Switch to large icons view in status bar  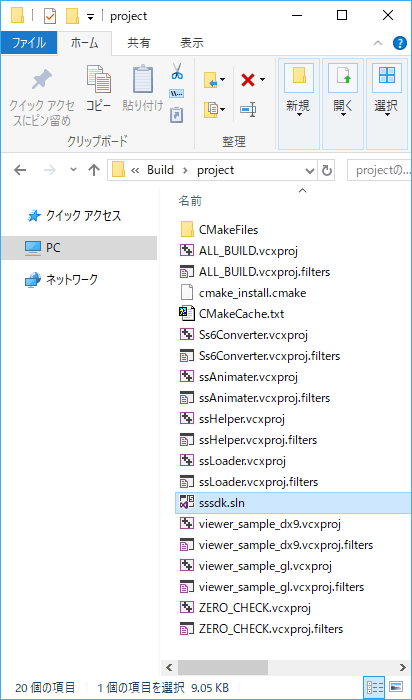point(395,687)
